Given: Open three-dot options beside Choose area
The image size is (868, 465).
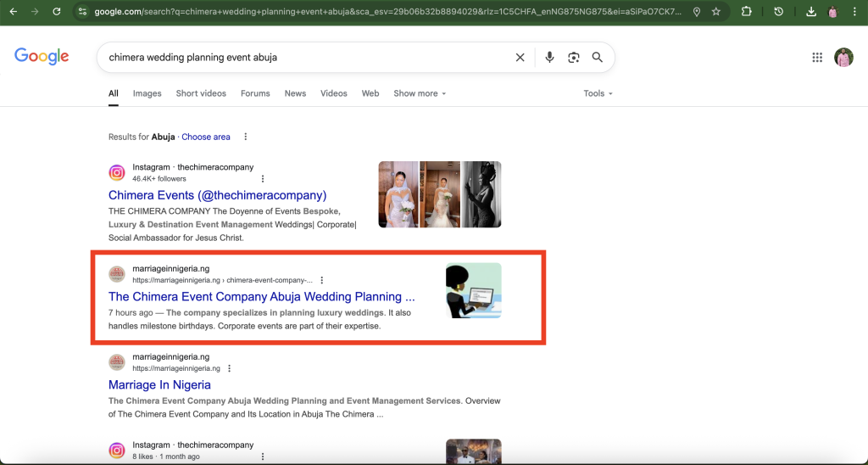Looking at the screenshot, I should pyautogui.click(x=246, y=137).
